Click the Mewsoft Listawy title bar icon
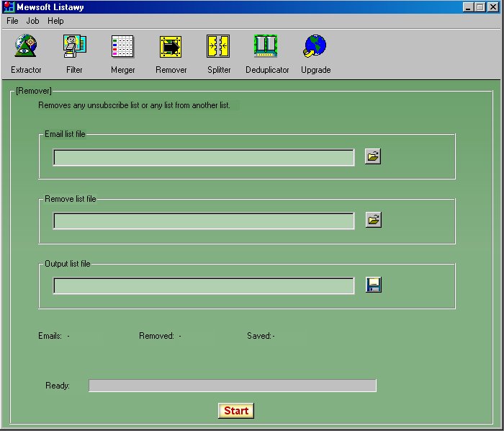Screen dimensions: 504x431 click(9, 6)
